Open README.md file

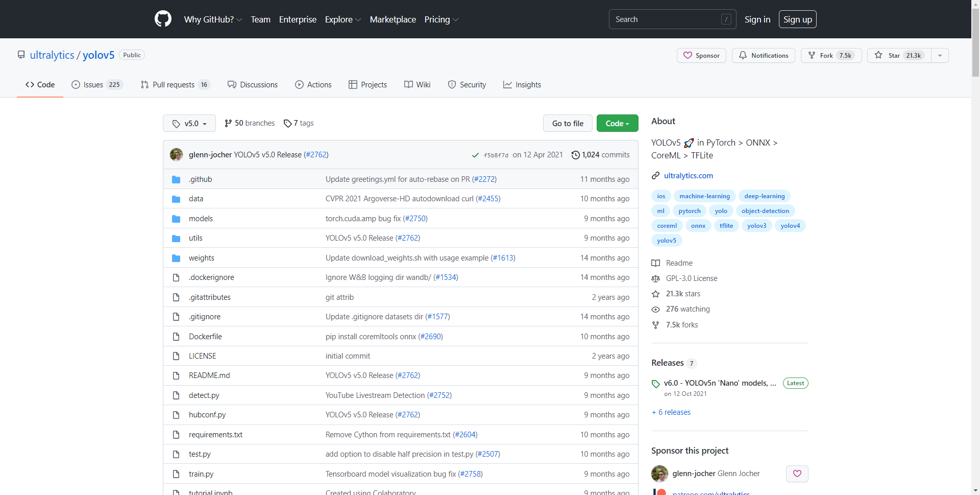[209, 375]
